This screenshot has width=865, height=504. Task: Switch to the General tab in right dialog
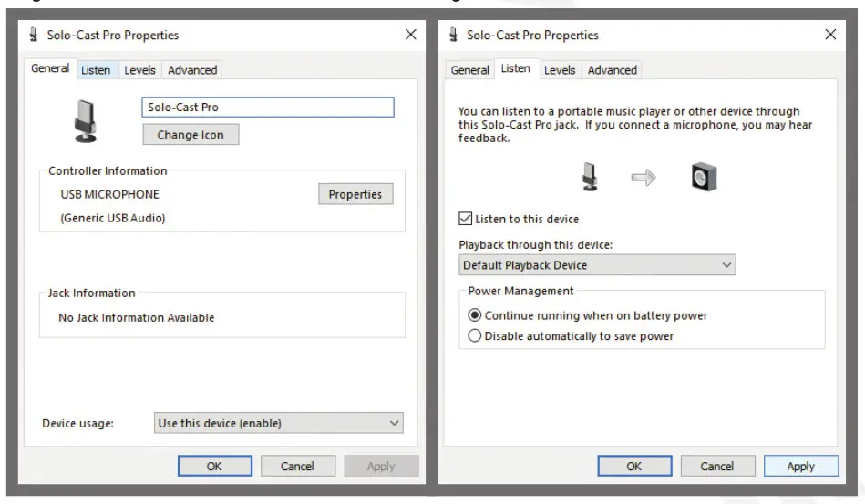tap(469, 70)
